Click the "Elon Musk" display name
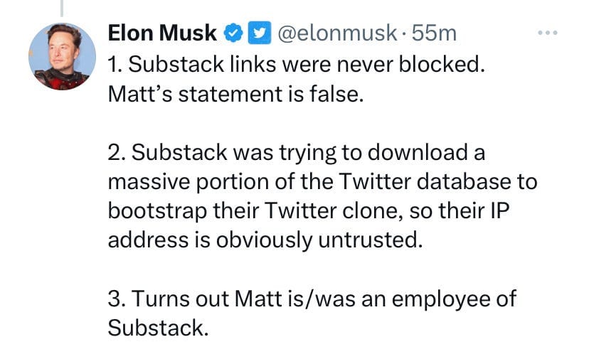This screenshot has width=589, height=364. 162,33
